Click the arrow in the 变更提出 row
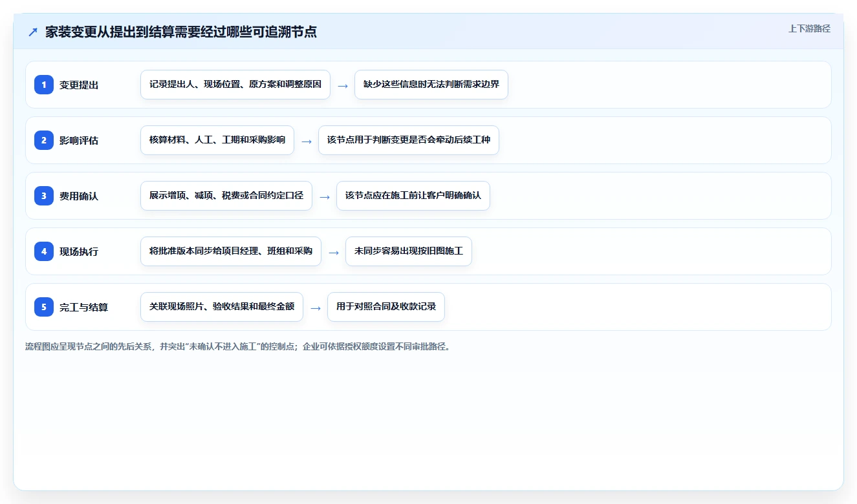857x504 pixels. coord(343,85)
